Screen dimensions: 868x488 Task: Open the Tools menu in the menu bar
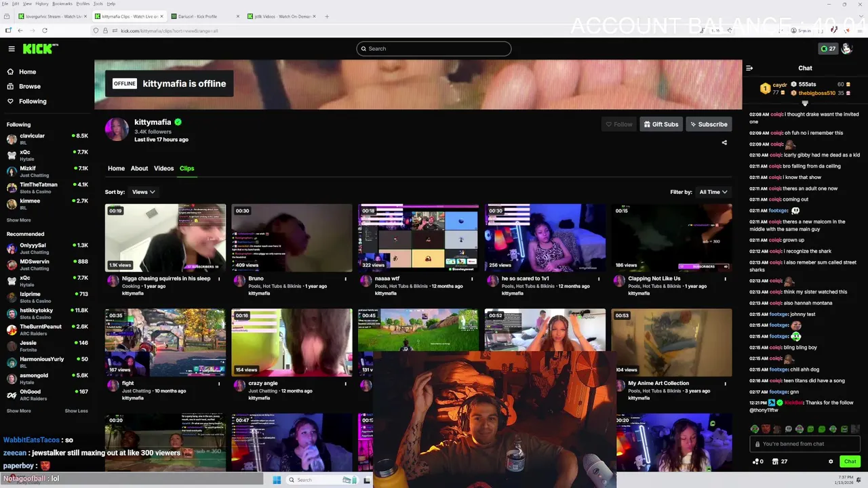pyautogui.click(x=98, y=3)
